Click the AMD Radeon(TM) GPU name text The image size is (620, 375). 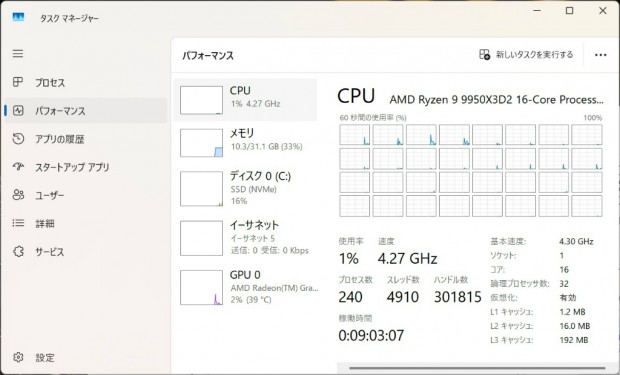tap(274, 288)
